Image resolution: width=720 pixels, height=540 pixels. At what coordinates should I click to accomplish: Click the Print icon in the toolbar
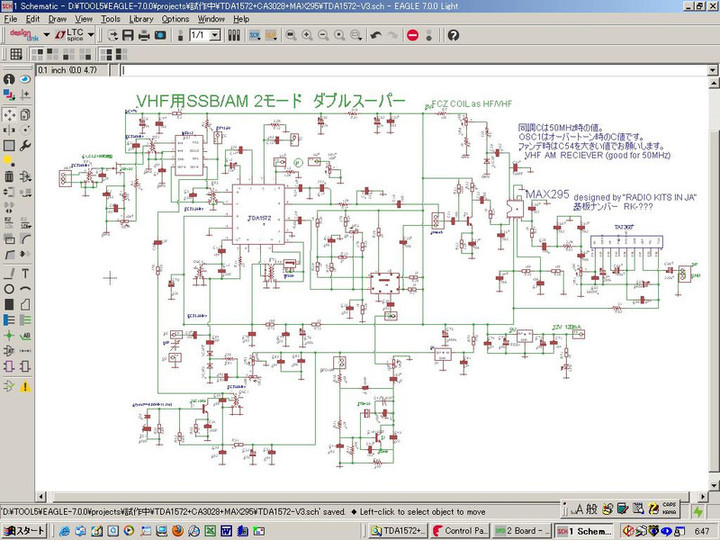[144, 35]
